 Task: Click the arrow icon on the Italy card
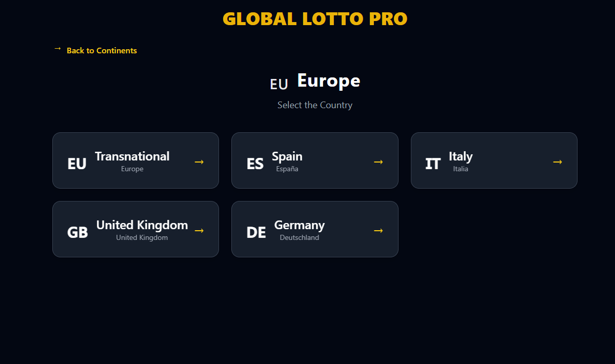(x=558, y=161)
